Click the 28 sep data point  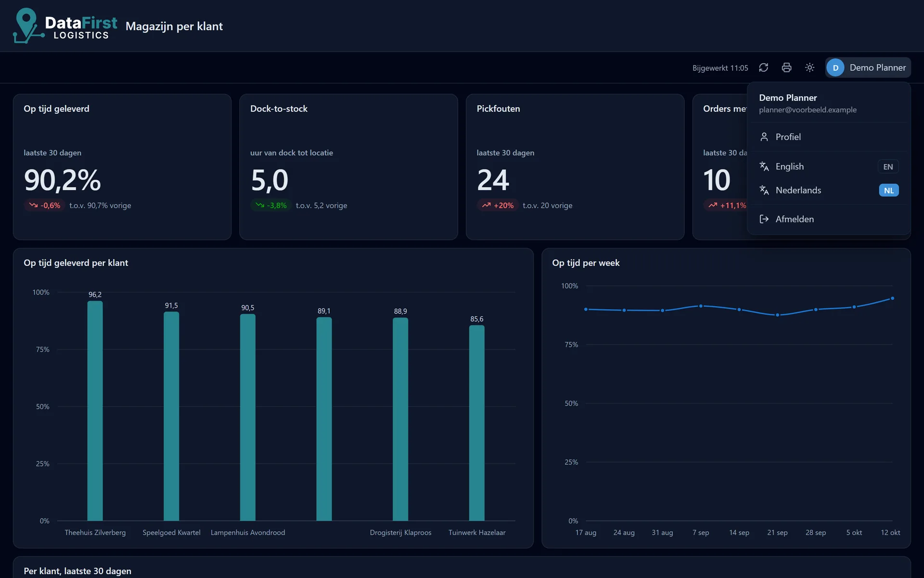click(816, 310)
